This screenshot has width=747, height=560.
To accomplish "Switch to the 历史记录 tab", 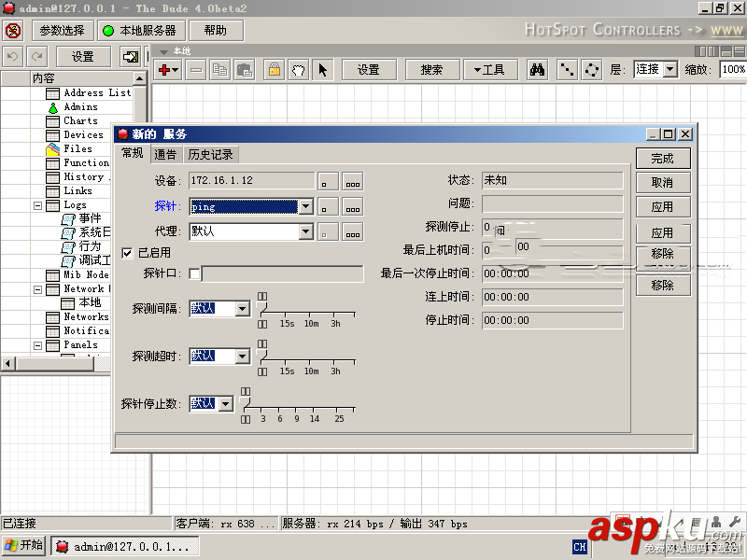I will (x=211, y=154).
